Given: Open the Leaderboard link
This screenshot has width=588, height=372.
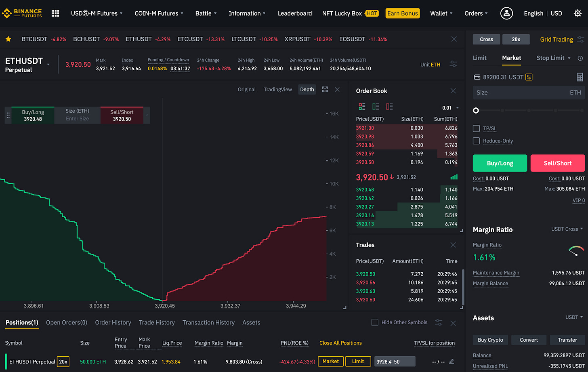Looking at the screenshot, I should pyautogui.click(x=295, y=13).
